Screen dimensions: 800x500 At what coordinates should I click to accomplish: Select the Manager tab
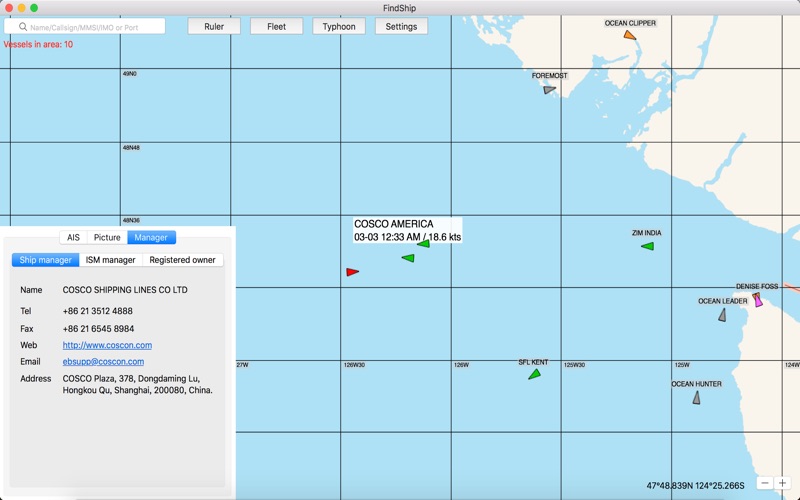pyautogui.click(x=151, y=237)
